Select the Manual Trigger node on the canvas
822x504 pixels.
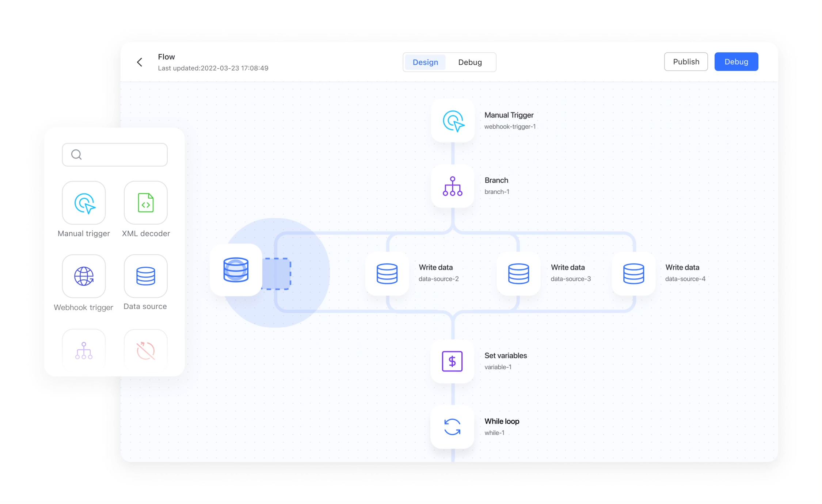tap(453, 121)
